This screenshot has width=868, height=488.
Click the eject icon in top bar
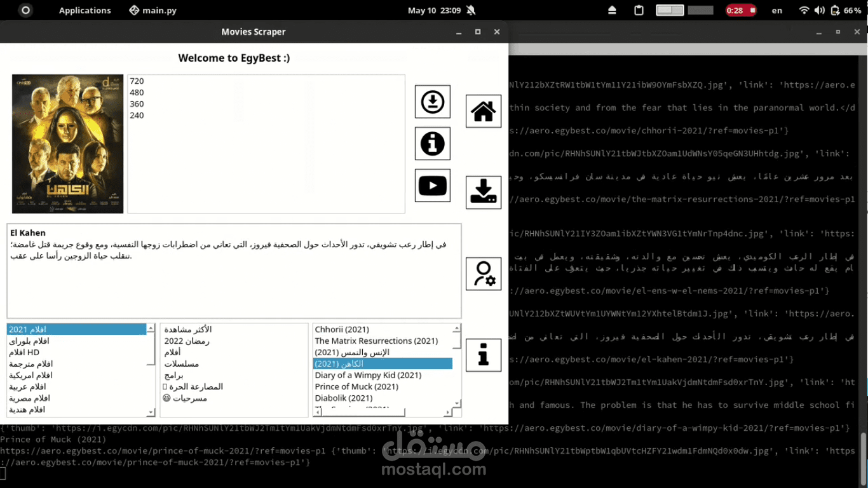(613, 10)
